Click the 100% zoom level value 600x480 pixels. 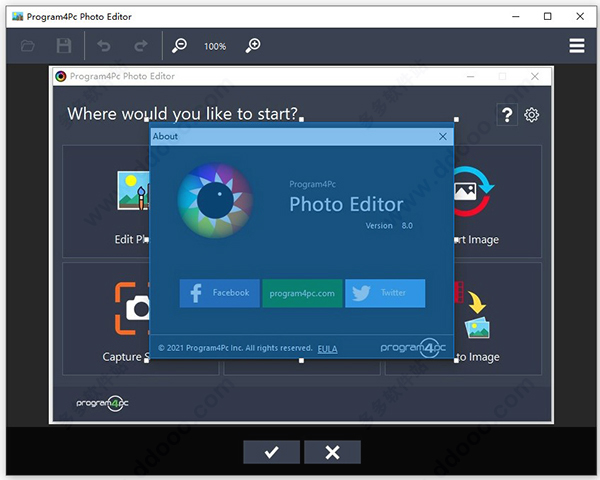coord(215,46)
